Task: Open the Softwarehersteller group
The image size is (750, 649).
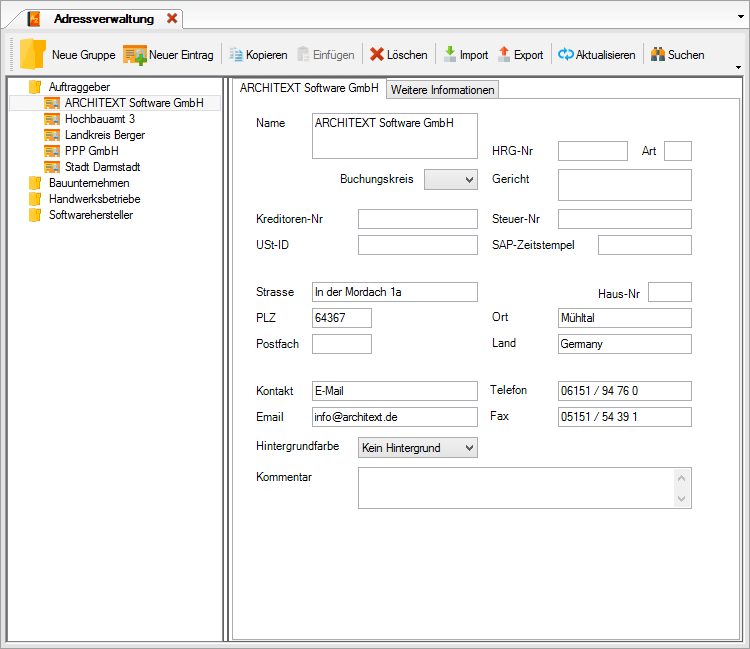Action: tap(91, 215)
